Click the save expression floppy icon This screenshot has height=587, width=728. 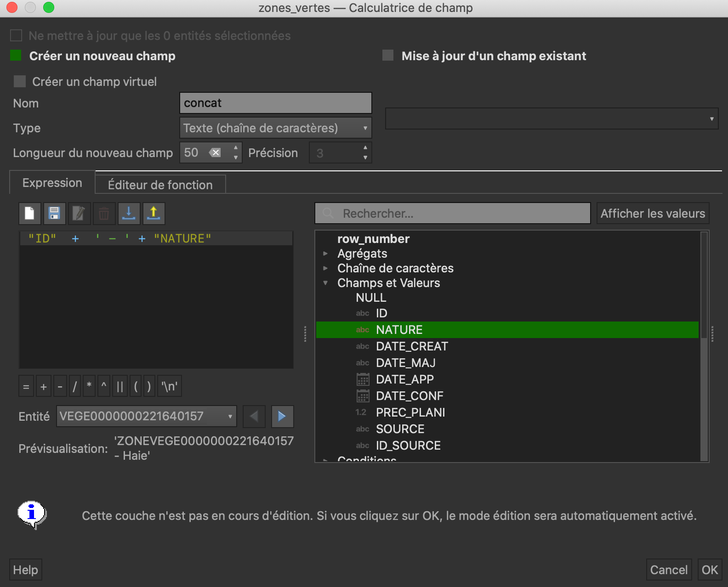pos(54,214)
